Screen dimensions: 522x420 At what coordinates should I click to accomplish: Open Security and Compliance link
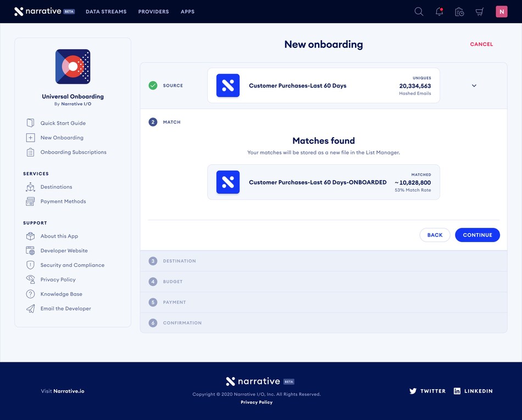tap(73, 265)
